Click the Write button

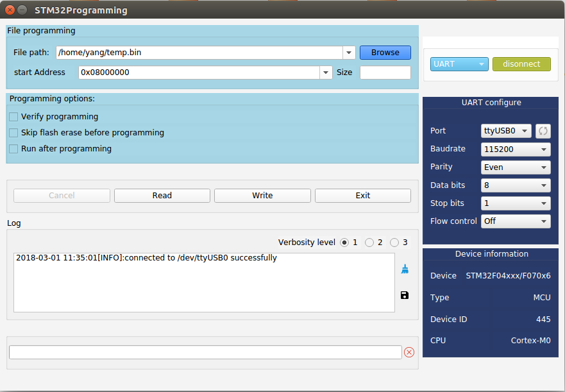click(262, 196)
